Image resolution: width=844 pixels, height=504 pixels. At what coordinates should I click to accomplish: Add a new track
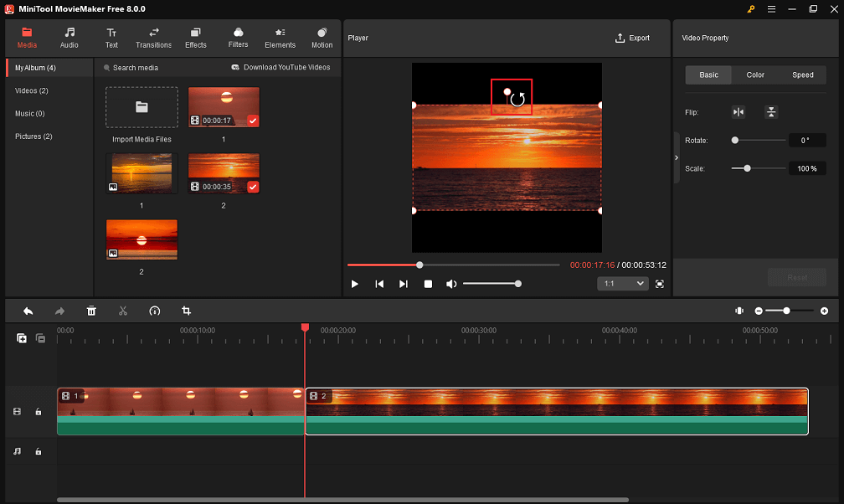(x=22, y=338)
